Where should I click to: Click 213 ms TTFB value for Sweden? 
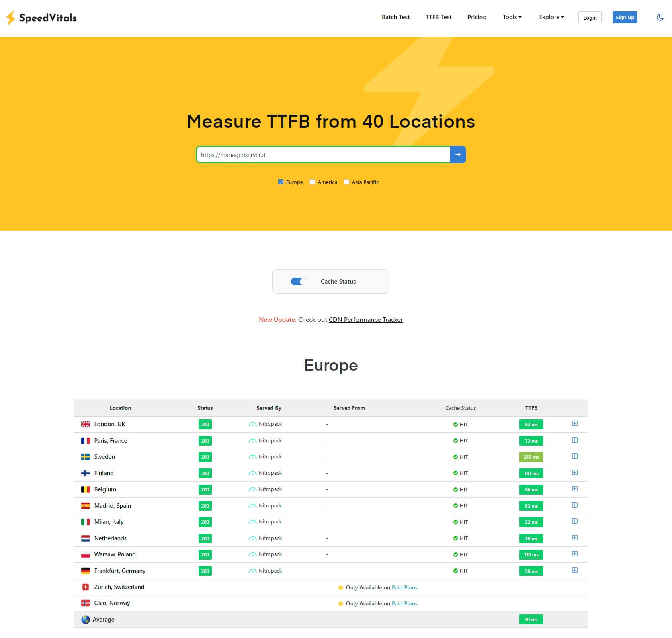click(531, 457)
